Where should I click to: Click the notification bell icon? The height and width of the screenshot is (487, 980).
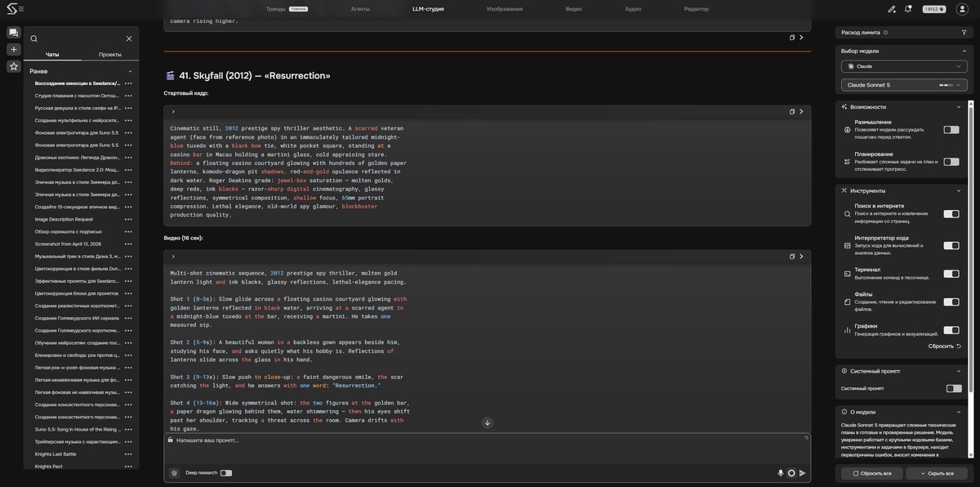point(908,9)
